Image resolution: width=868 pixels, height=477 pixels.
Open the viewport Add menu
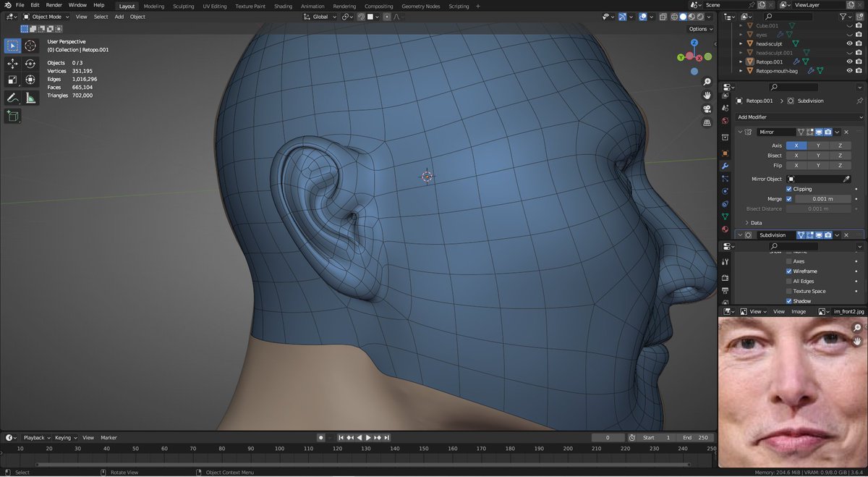119,17
